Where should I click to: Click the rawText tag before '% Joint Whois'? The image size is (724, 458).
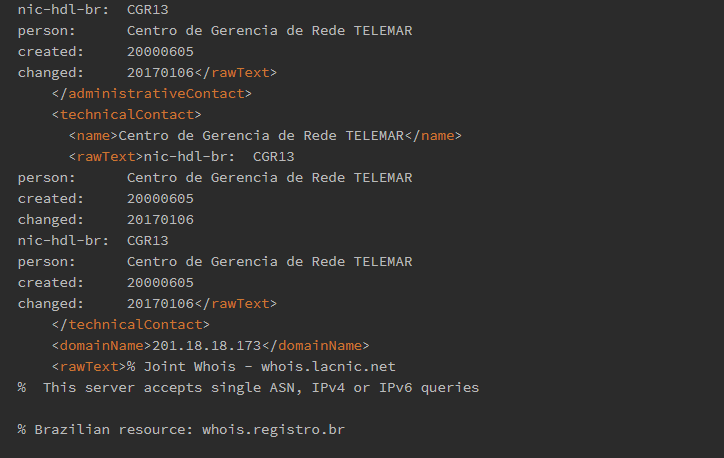click(89, 367)
